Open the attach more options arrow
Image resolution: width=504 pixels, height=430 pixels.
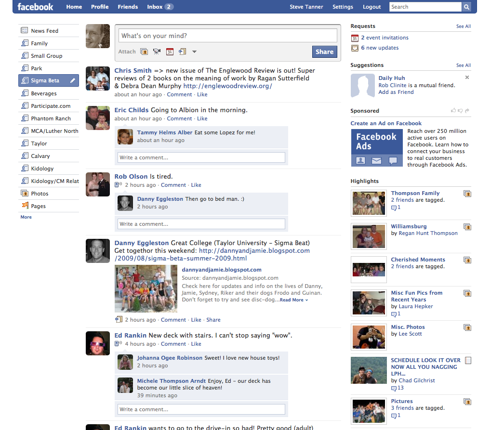tap(194, 52)
